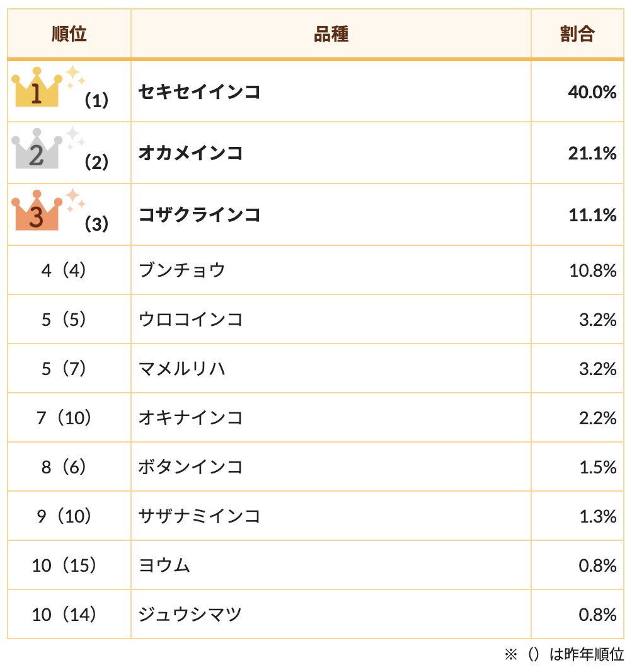Click the マメルリハ breed cell
This screenshot has width=632, height=672.
181,369
